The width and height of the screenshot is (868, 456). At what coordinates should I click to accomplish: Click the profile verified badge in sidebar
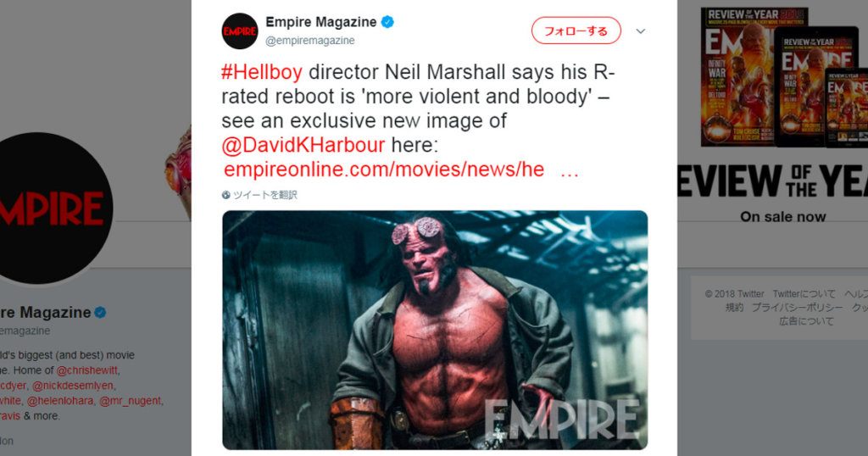click(x=100, y=313)
